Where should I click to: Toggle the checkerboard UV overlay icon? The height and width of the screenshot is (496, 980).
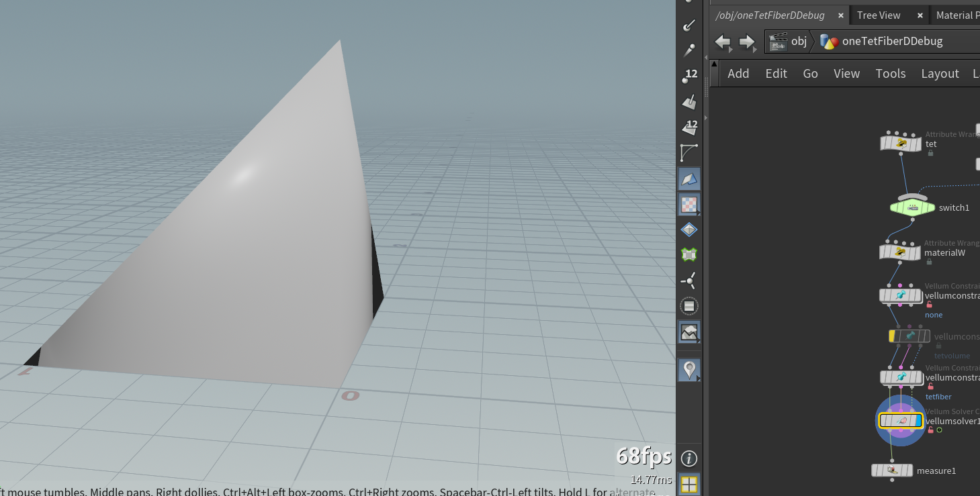click(x=689, y=204)
